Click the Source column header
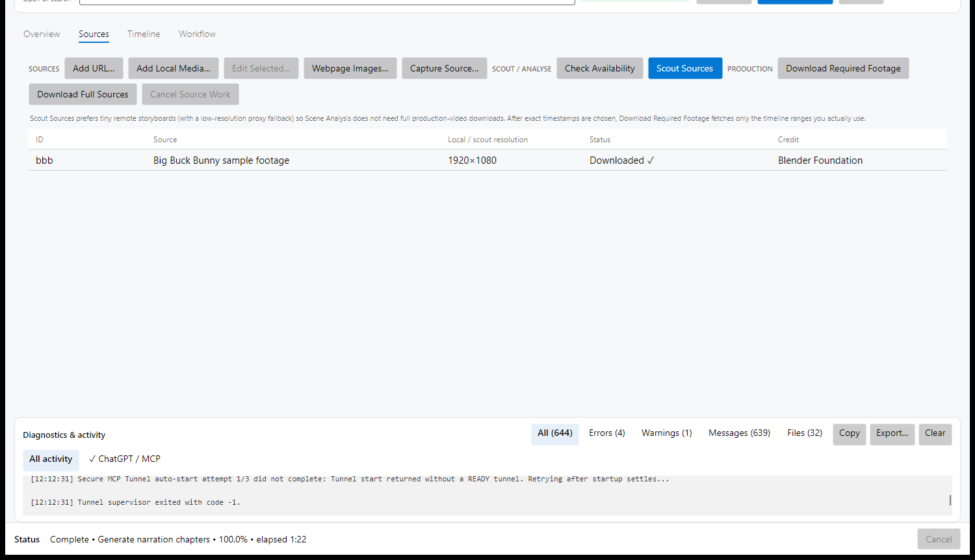Viewport: 975px width, 560px height. pyautogui.click(x=165, y=140)
